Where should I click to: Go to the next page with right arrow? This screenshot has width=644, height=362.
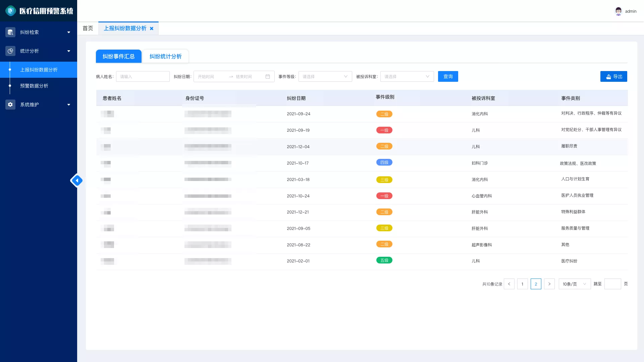click(549, 284)
